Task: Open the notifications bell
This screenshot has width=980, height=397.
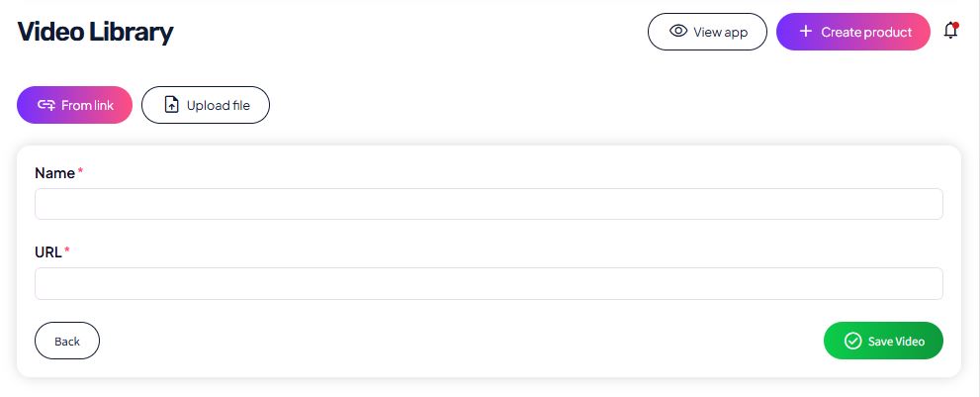Action: point(950,31)
